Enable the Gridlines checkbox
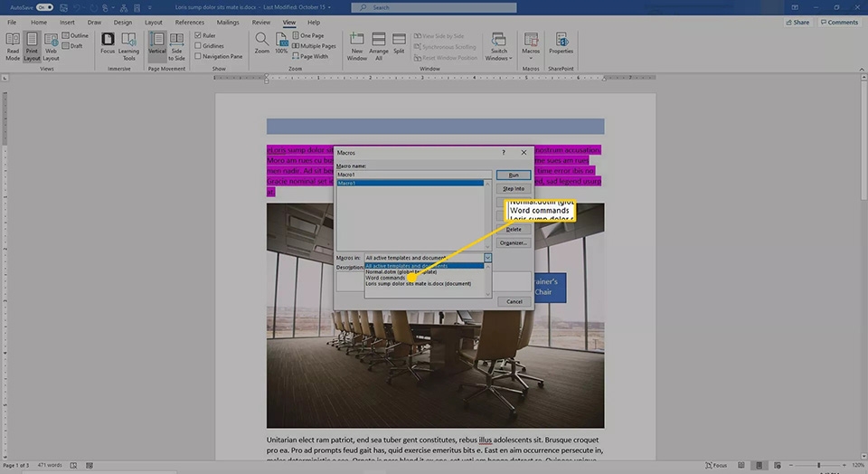 198,46
